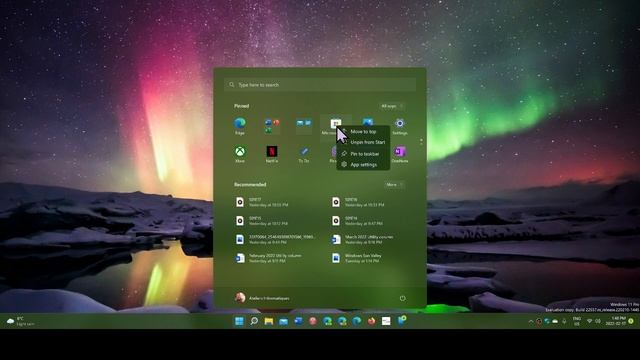Image resolution: width=640 pixels, height=360 pixels.
Task: Show hidden system tray icons
Action: [531, 322]
